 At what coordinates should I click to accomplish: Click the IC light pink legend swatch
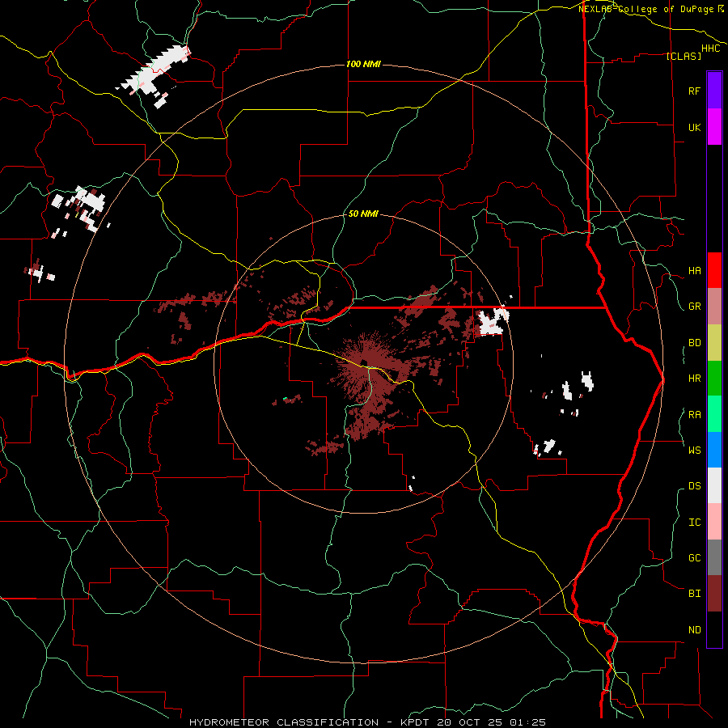click(x=714, y=522)
